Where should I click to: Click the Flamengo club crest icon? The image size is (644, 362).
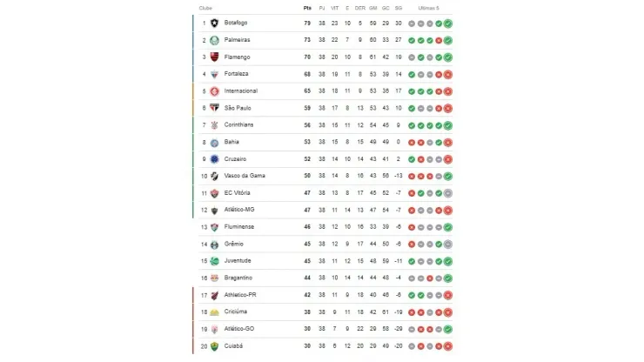[x=214, y=57]
